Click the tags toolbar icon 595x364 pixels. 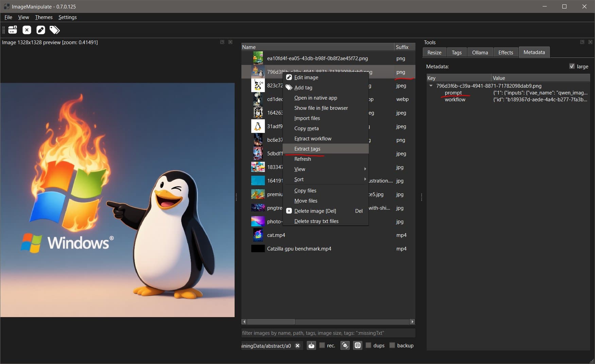[x=55, y=30]
